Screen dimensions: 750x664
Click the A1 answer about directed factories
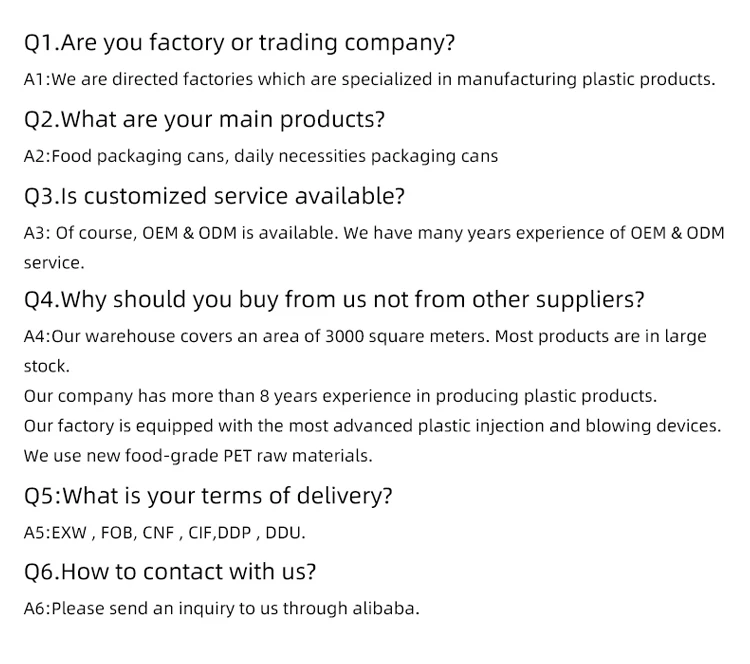coord(369,80)
